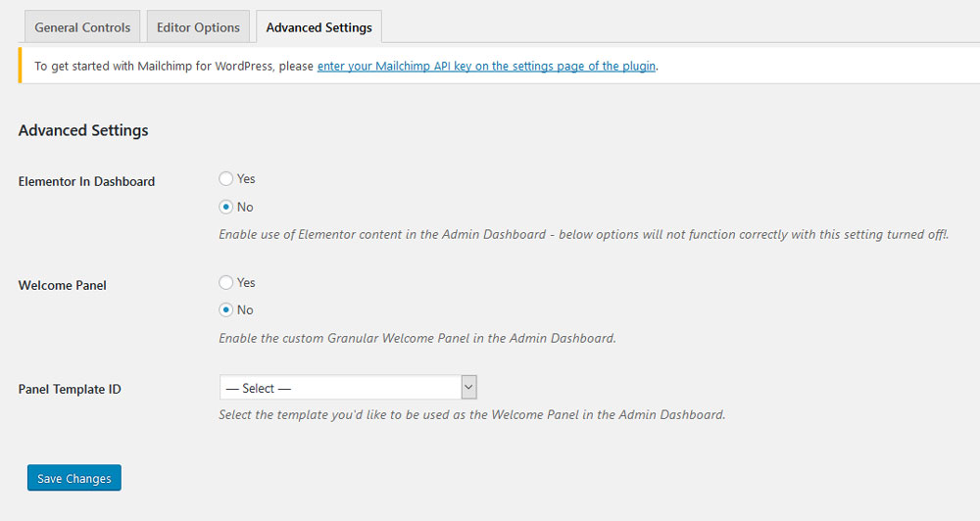Image resolution: width=980 pixels, height=521 pixels.
Task: Click the Welcome Panel field label
Action: [x=62, y=285]
